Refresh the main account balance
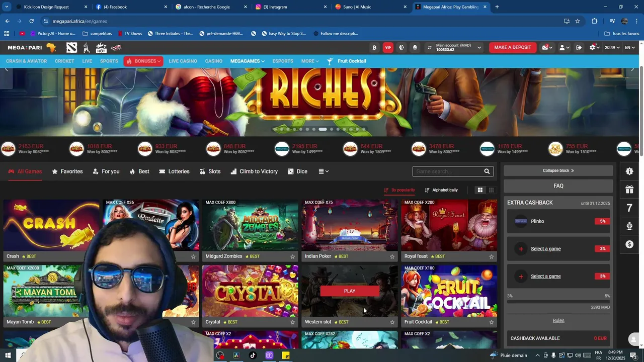Viewport: 644px width, 362px height. [x=429, y=47]
